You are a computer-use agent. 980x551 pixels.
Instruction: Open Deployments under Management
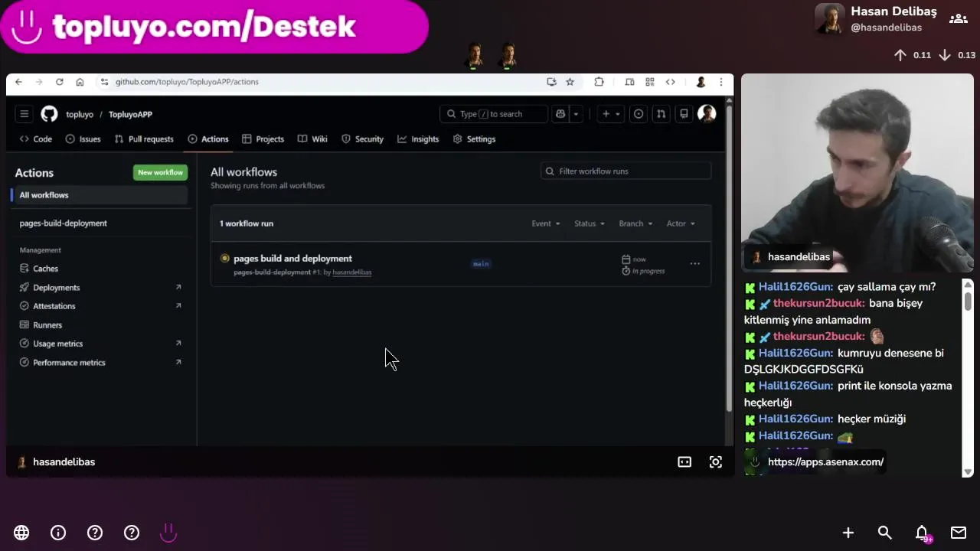pos(100,288)
